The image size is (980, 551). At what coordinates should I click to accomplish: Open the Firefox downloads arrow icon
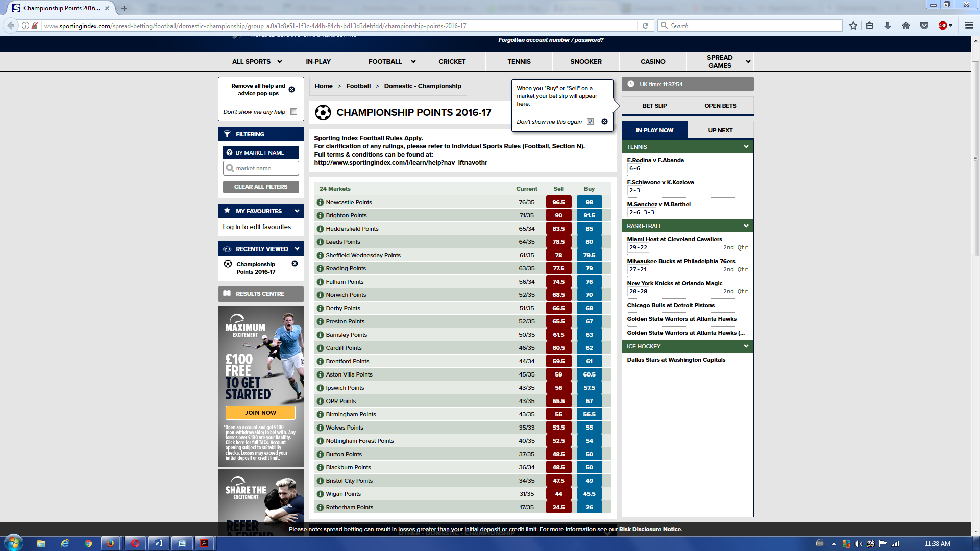pos(888,26)
